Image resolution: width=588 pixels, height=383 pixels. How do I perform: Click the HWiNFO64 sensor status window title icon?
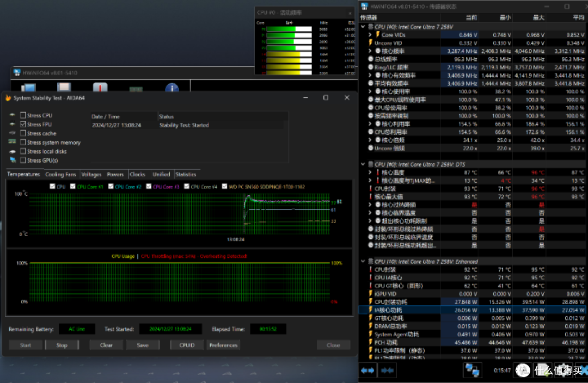click(364, 7)
